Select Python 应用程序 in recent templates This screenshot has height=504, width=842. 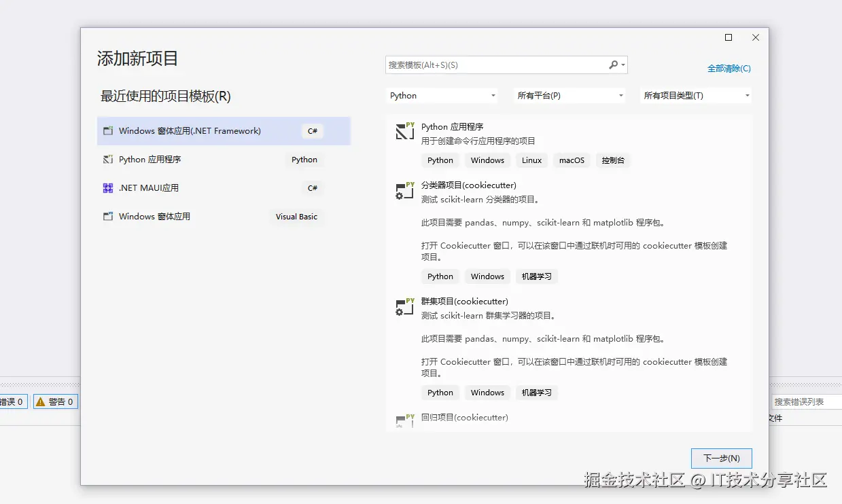224,160
